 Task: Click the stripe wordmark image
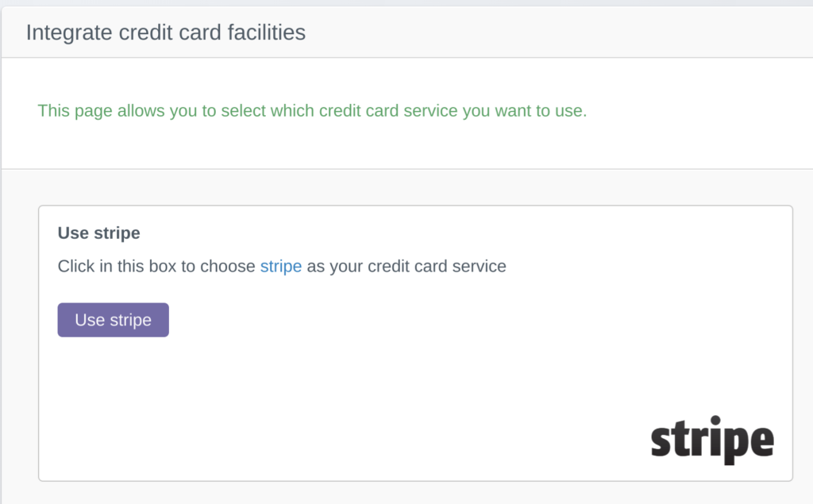[712, 440]
